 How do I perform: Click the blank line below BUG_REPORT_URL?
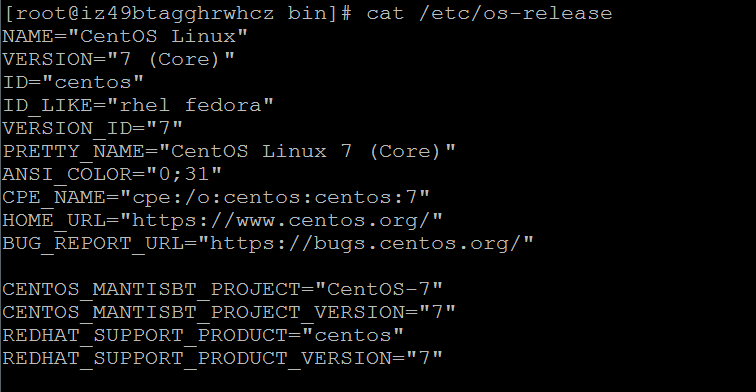268,267
